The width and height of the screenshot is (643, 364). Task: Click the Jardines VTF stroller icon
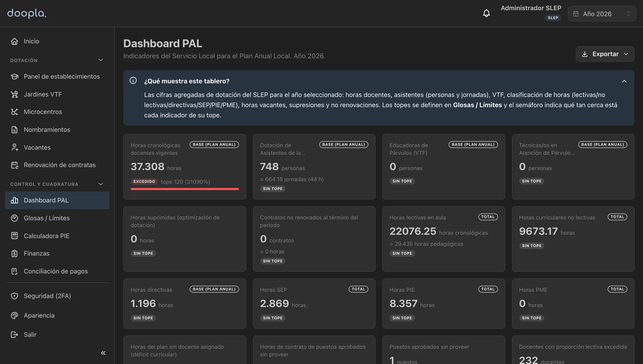(x=14, y=94)
